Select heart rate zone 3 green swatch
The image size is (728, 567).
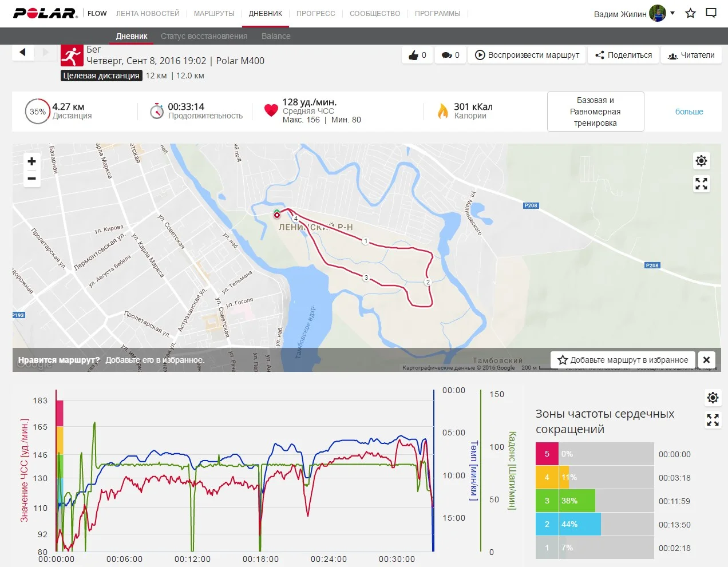[547, 501]
